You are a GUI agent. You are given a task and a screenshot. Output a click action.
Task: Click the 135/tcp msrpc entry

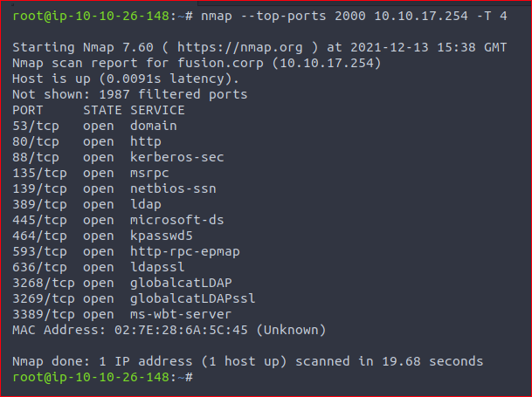coord(91,174)
